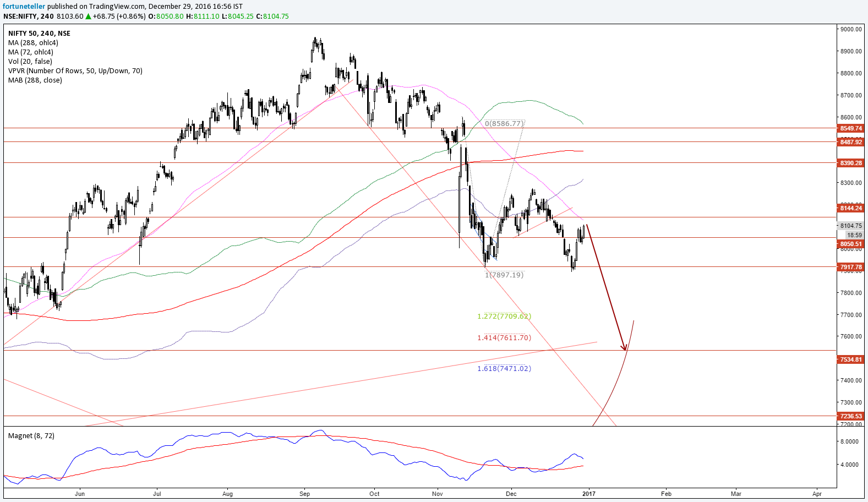The width and height of the screenshot is (868, 502).
Task: Click the Jun label on time axis
Action: point(80,494)
